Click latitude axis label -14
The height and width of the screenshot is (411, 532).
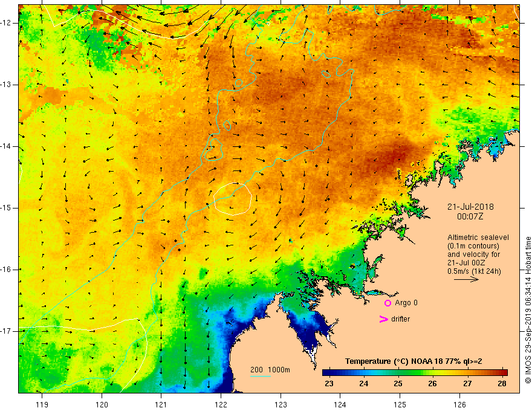(x=6, y=146)
